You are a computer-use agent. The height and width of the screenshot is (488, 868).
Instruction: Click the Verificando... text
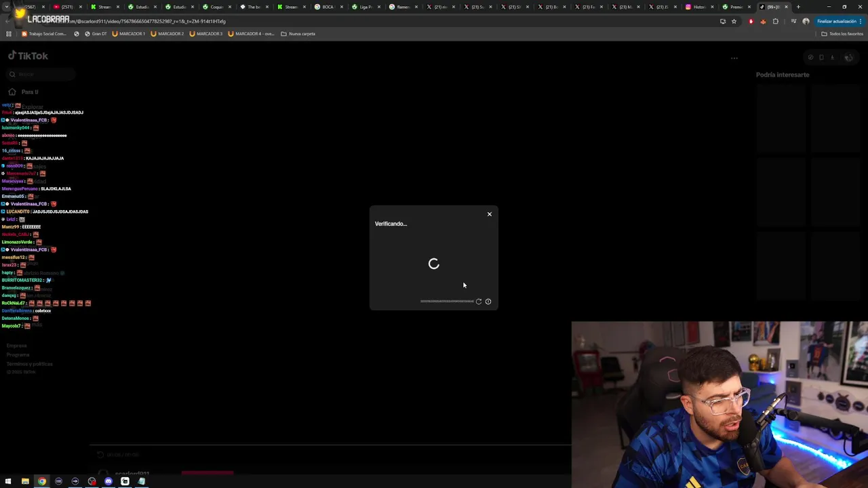click(x=391, y=224)
